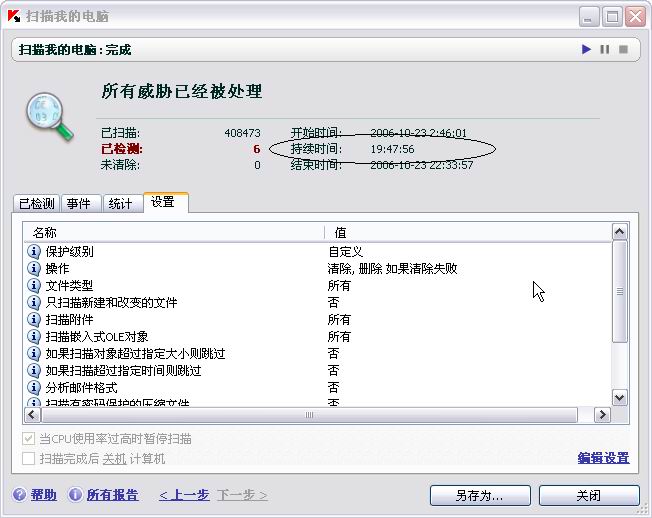
Task: Switch to the 已检测 tab
Action: click(x=37, y=204)
